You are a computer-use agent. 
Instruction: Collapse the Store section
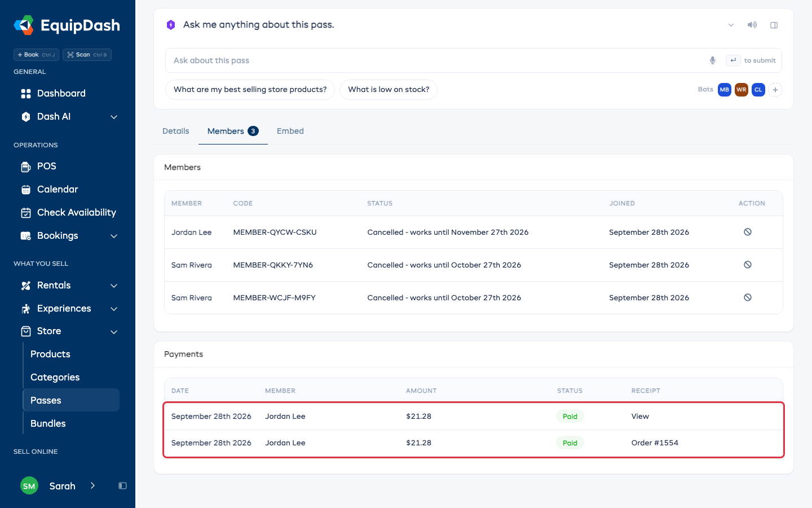tap(114, 332)
